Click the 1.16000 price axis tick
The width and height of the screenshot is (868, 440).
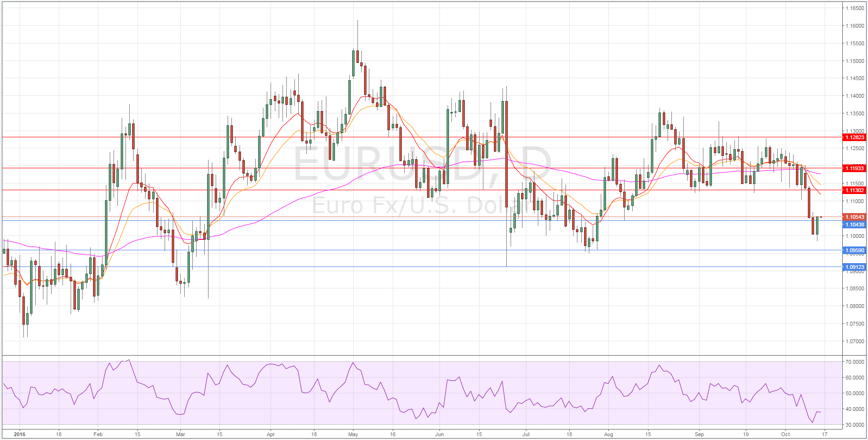click(855, 26)
